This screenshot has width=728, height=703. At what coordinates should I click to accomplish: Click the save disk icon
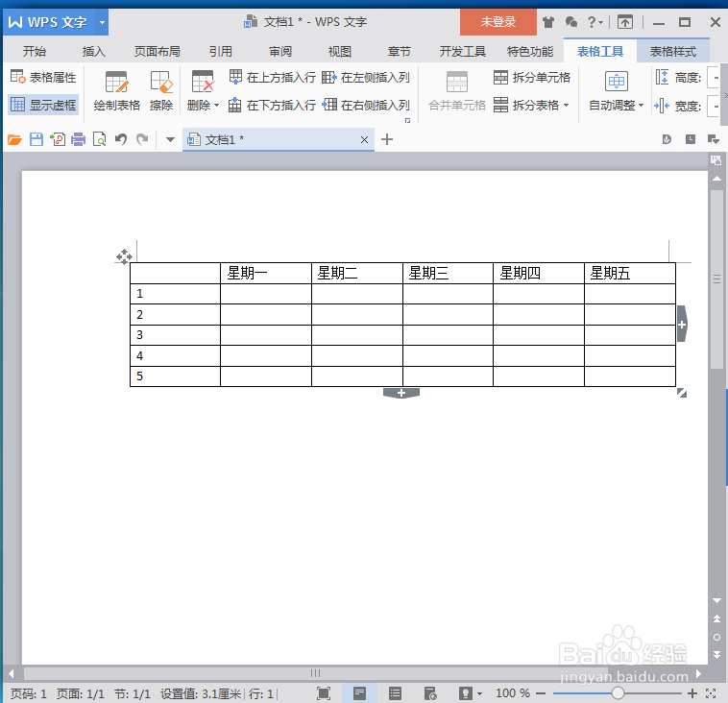[36, 139]
